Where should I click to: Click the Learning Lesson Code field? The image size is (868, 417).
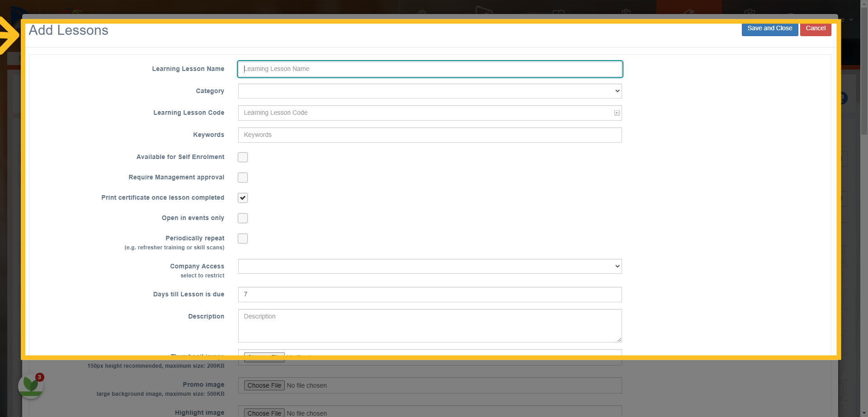pyautogui.click(x=430, y=113)
